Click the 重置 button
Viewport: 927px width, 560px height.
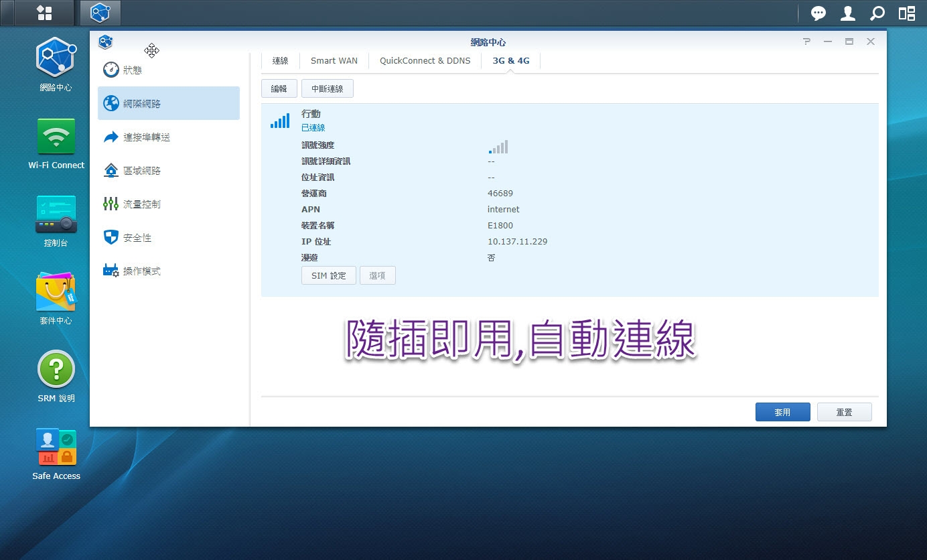[845, 412]
